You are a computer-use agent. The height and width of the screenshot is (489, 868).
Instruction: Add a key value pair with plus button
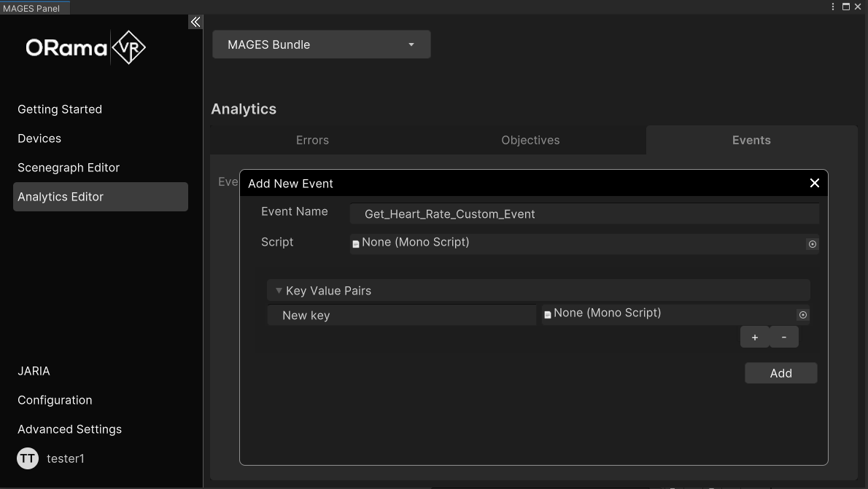[754, 337]
